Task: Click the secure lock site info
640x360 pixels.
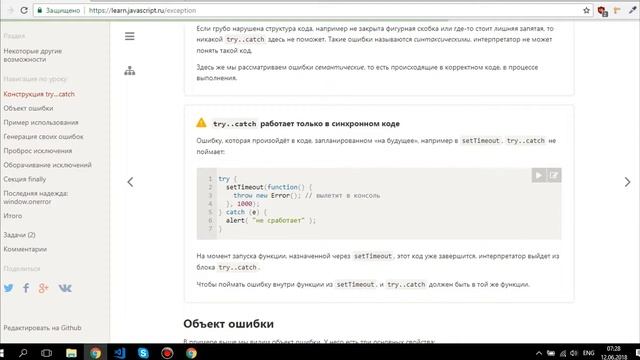Action: (x=59, y=10)
